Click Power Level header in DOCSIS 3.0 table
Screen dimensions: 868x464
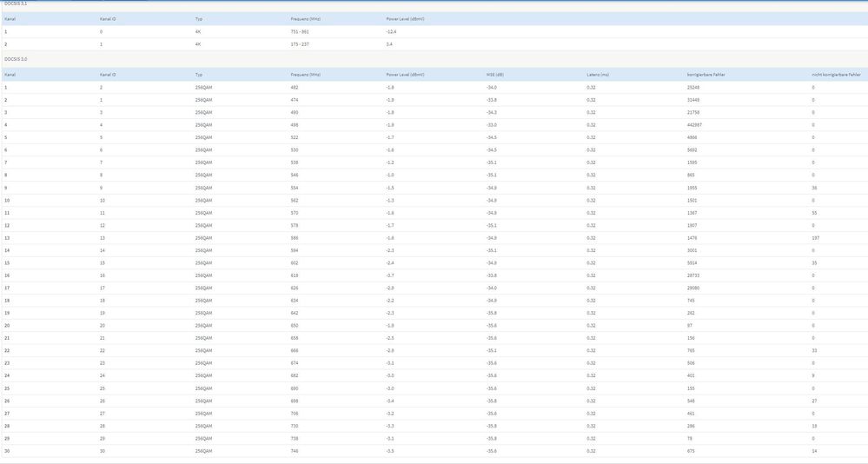pyautogui.click(x=405, y=74)
